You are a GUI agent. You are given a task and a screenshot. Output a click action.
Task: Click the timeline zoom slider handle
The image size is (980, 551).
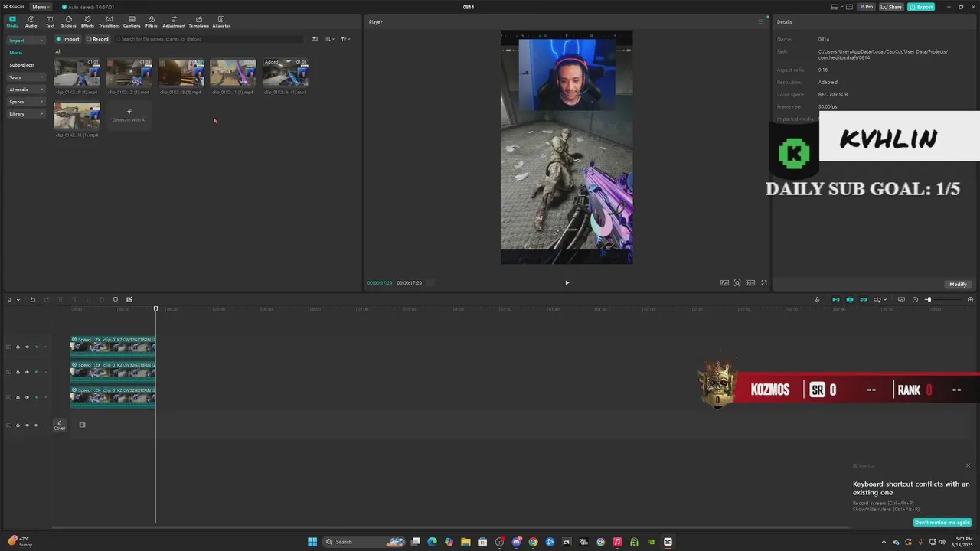(x=928, y=299)
